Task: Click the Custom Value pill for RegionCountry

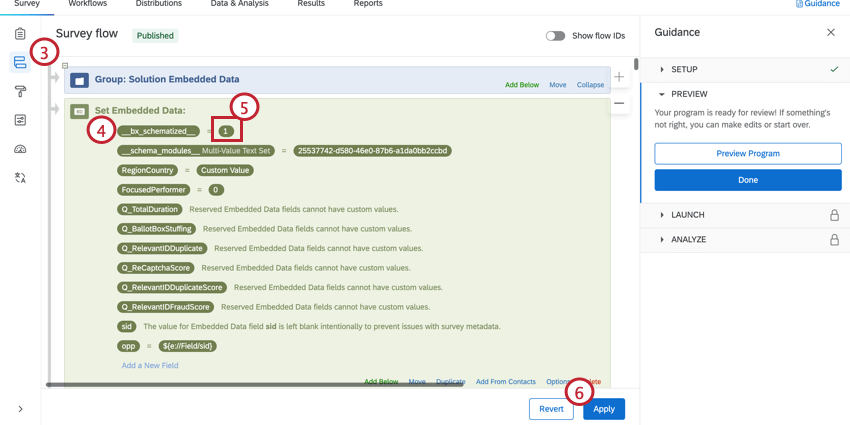Action: (x=225, y=171)
